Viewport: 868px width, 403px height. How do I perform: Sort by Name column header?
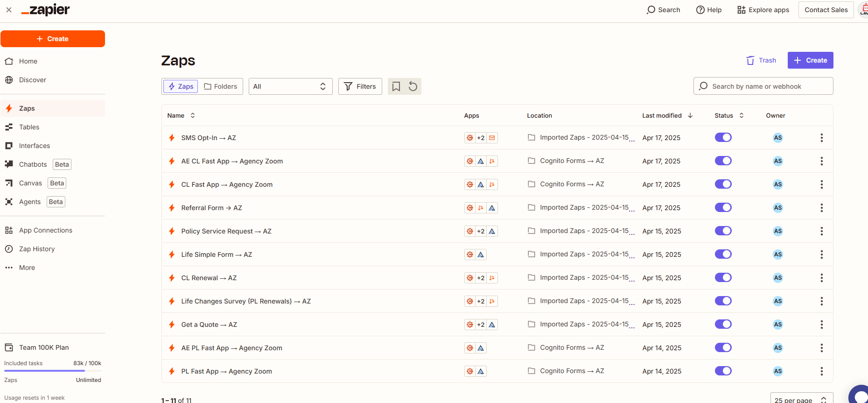coord(181,115)
